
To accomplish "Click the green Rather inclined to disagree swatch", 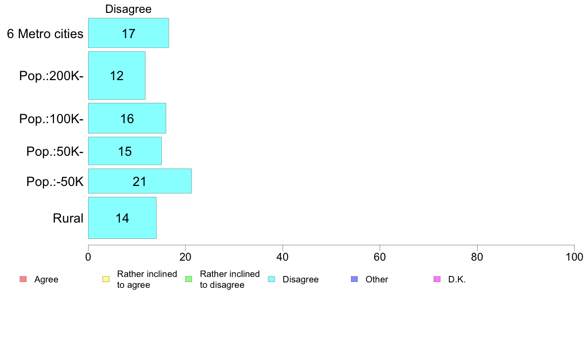I will [188, 279].
